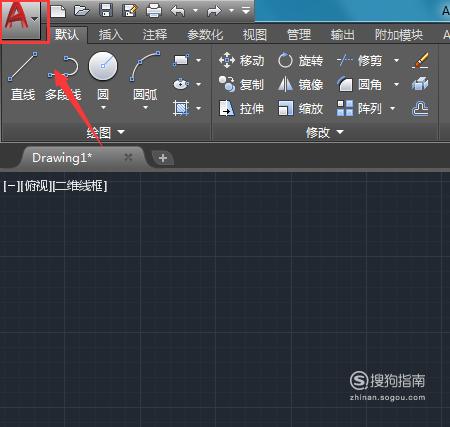Switch to the 视图 ribbon tab
450x427 pixels.
(x=255, y=35)
